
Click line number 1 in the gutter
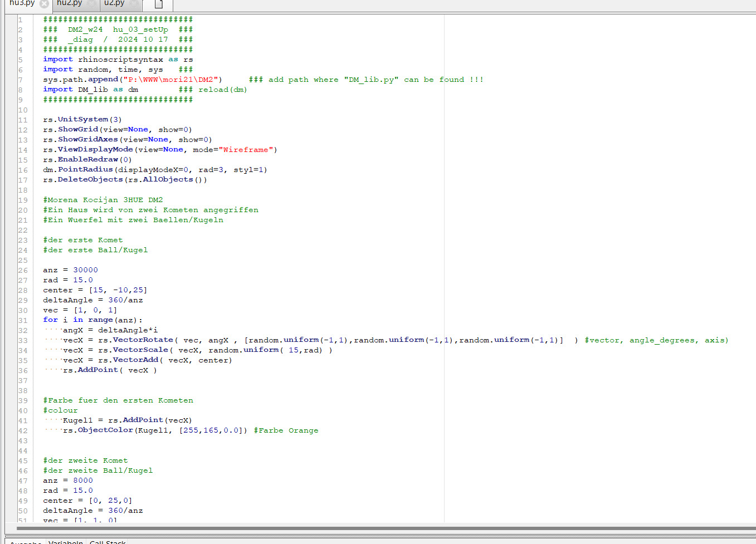pos(21,18)
